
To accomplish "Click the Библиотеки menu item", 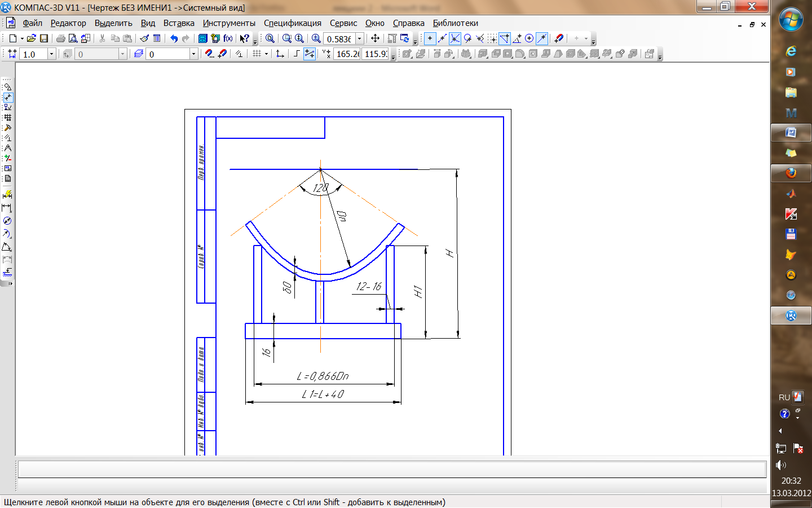I will pos(455,23).
